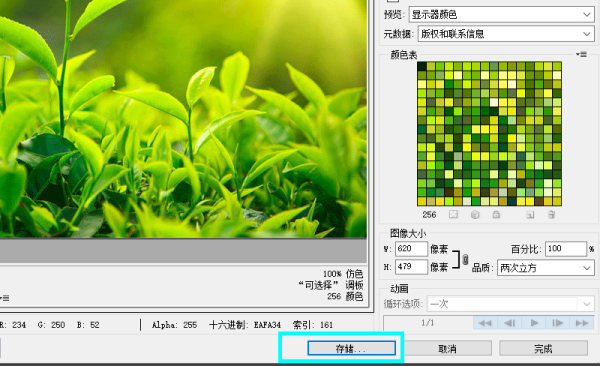This screenshot has height=366, width=600.
Task: Click the 存储... button
Action: coord(351,348)
